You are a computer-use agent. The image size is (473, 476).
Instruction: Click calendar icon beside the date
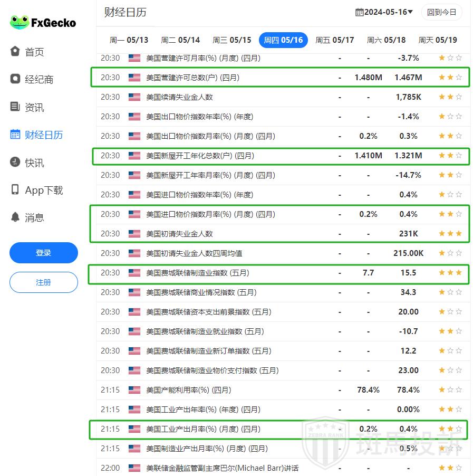click(360, 12)
